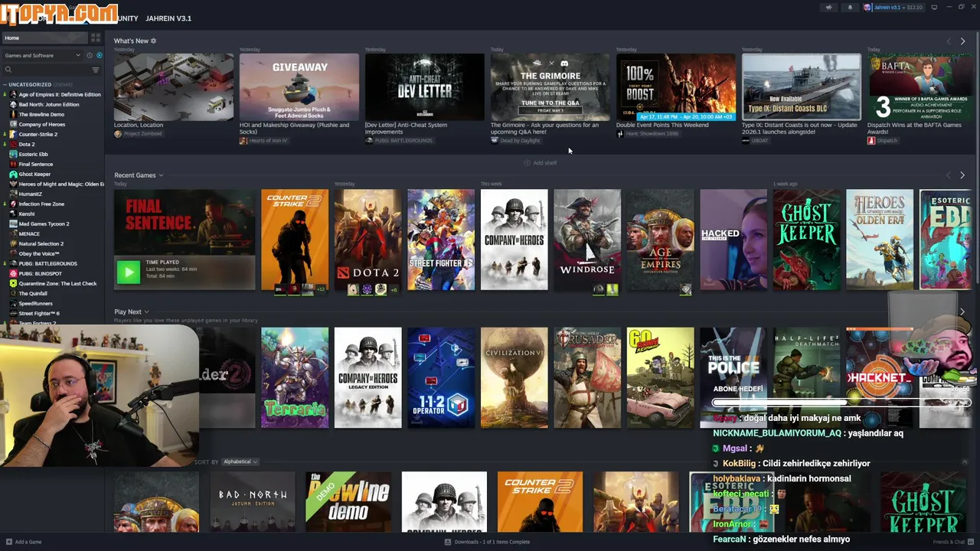Select The Brewline Demo in sidebar
This screenshot has width=980, height=551.
pos(41,115)
